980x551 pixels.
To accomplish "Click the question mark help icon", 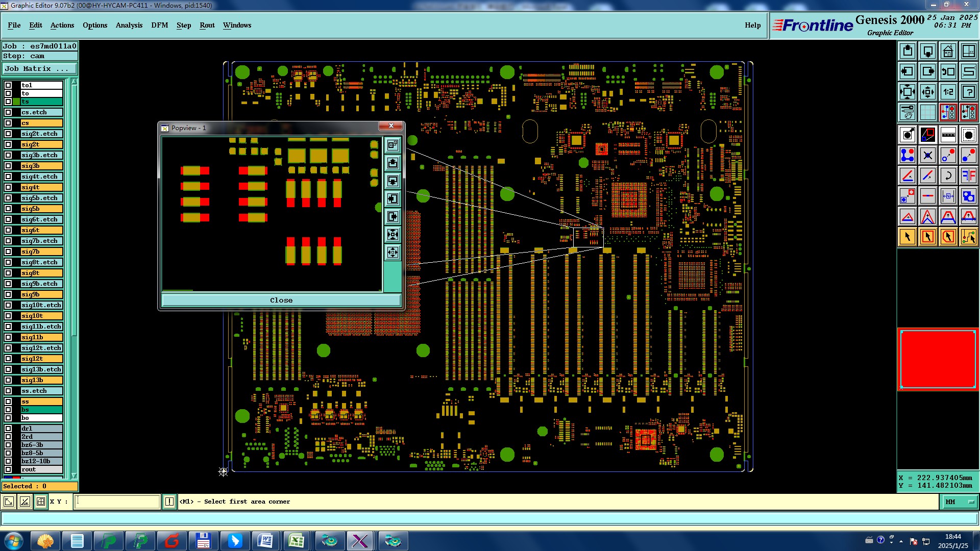I will 968,92.
